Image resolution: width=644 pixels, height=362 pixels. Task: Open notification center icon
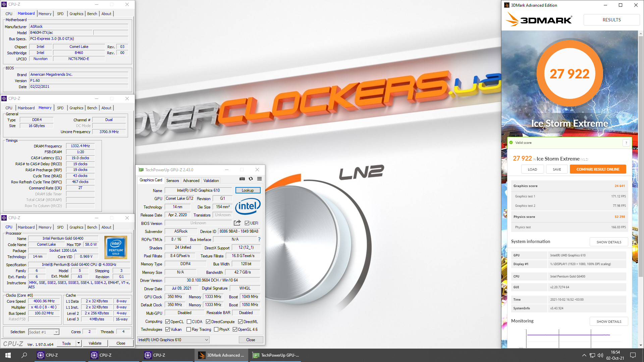[x=633, y=355]
